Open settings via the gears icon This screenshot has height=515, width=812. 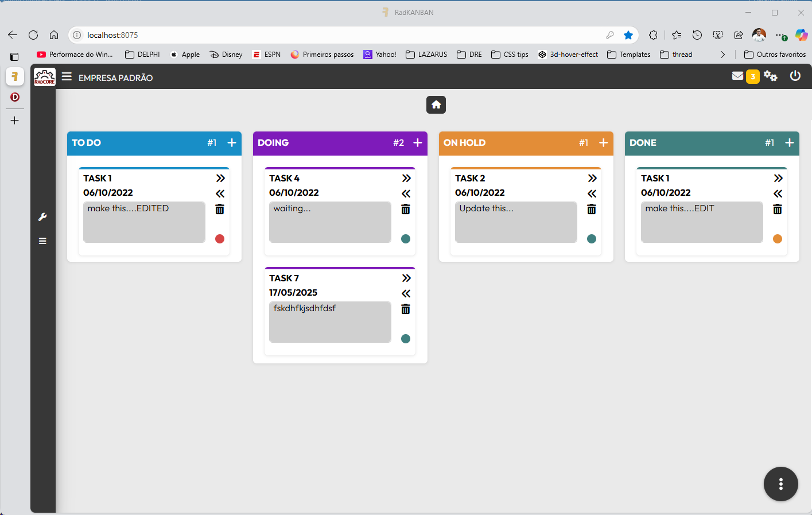click(770, 76)
